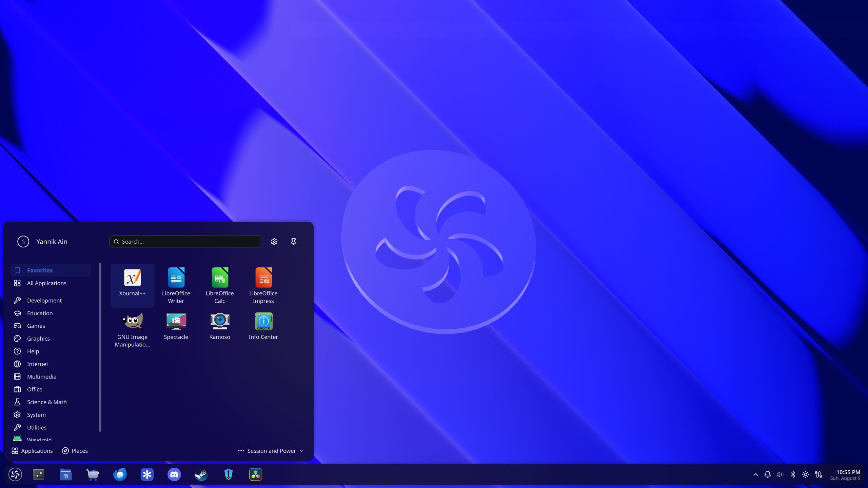Launch Xournal++ from the favorites grid

(x=132, y=285)
